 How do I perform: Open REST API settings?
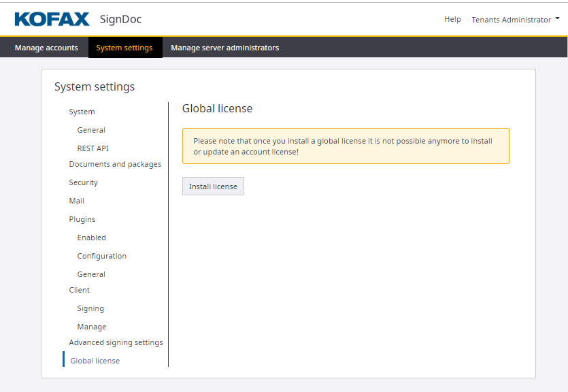(x=93, y=148)
